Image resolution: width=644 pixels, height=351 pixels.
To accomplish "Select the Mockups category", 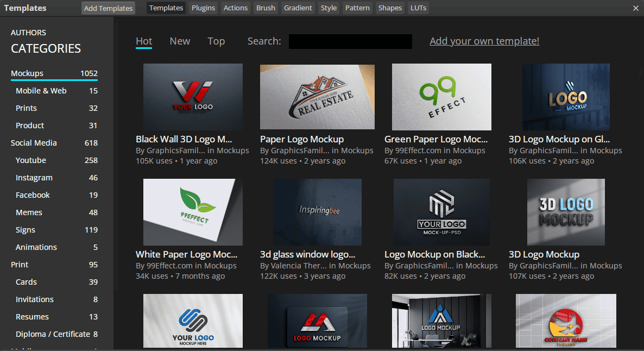I will pos(54,73).
